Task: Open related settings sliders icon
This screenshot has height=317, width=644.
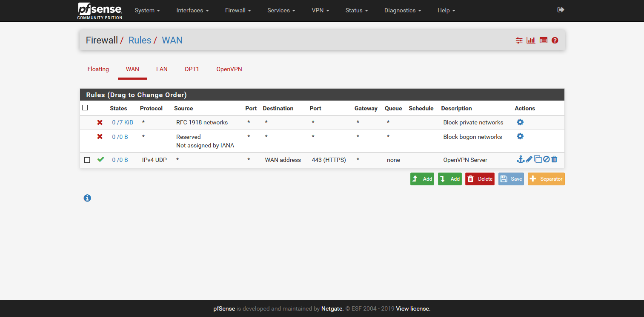Action: 519,40
